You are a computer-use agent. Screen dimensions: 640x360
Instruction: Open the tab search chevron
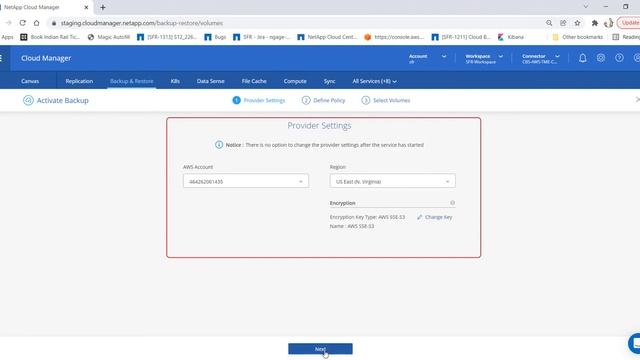(x=586, y=7)
